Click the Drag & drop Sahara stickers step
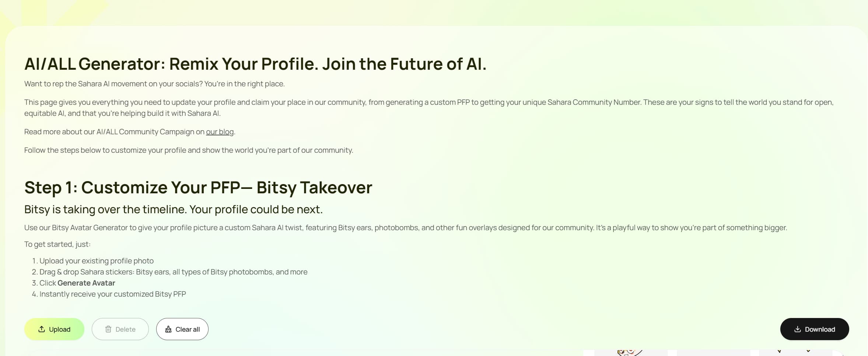The height and width of the screenshot is (356, 868). coord(173,272)
